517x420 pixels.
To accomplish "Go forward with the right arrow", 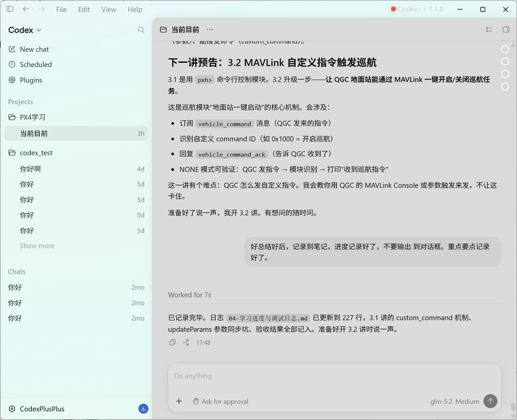I will 42,9.
